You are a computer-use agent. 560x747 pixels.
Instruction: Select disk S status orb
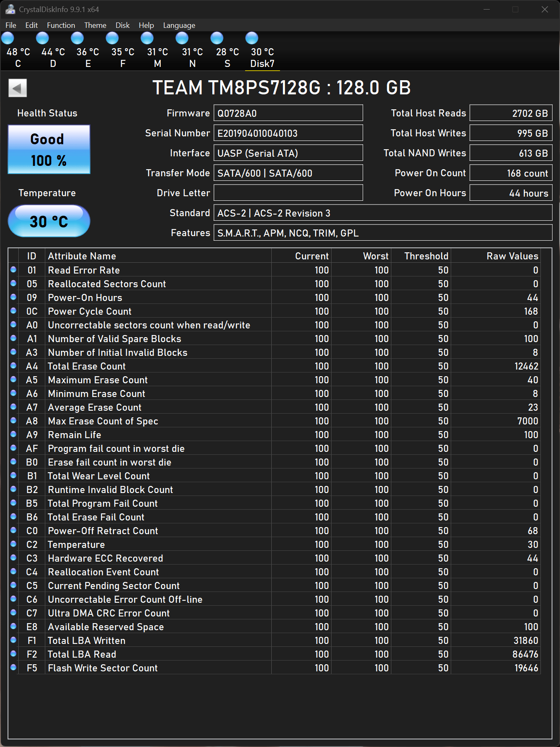pyautogui.click(x=217, y=38)
